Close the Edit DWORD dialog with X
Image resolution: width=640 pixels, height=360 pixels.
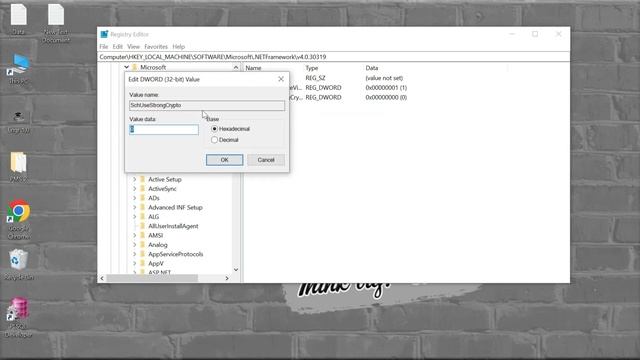pos(281,79)
